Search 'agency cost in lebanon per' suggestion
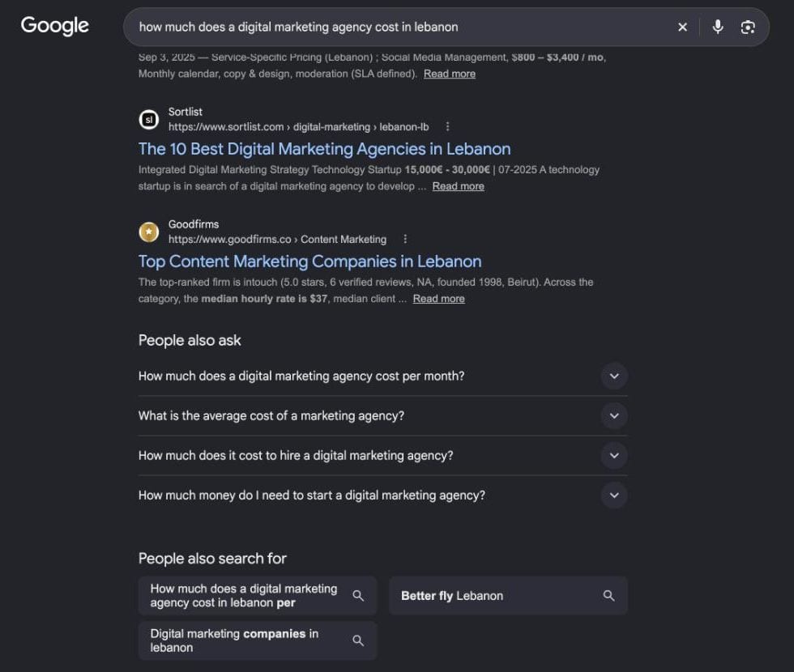794x672 pixels. point(258,596)
